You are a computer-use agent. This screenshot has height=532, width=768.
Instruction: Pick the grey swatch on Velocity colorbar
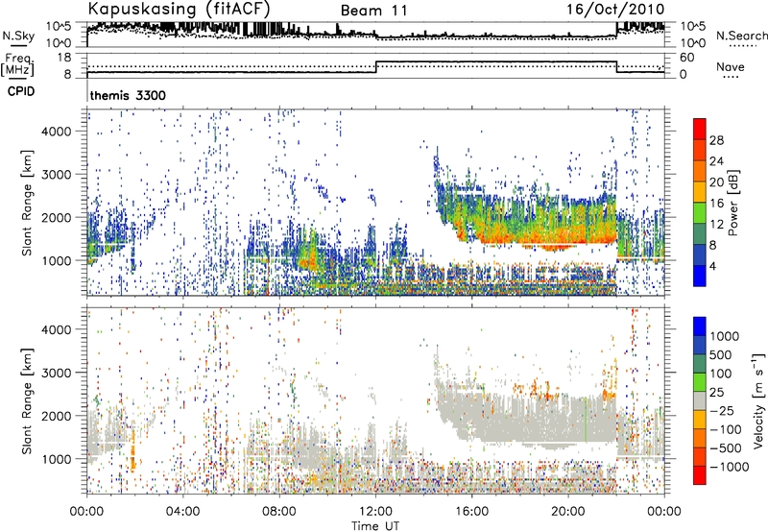700,400
